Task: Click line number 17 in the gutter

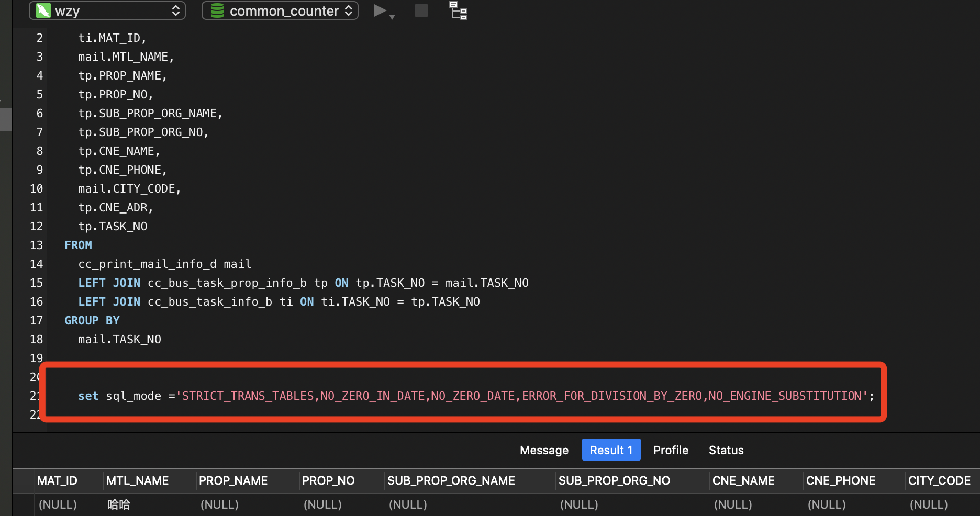Action: [x=36, y=320]
